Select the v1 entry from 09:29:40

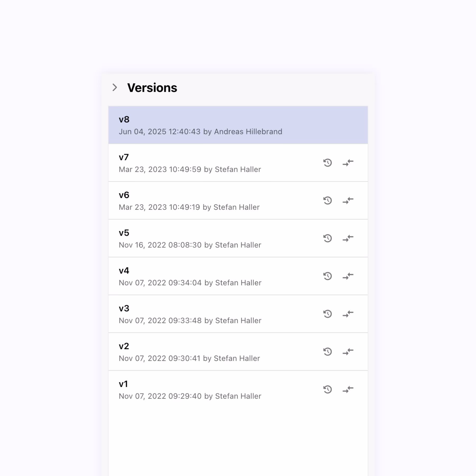click(238, 390)
